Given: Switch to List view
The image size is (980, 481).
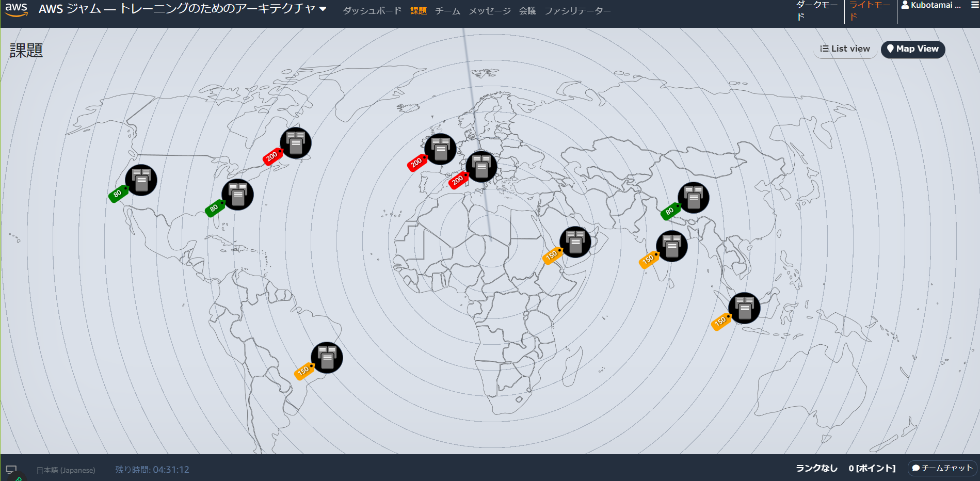Looking at the screenshot, I should coord(845,49).
